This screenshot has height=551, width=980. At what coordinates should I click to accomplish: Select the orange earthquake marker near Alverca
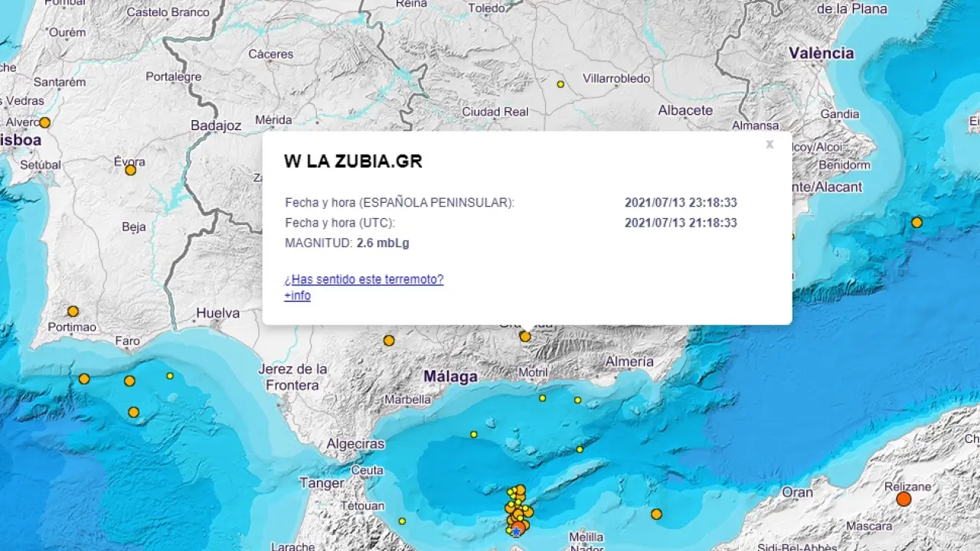(x=44, y=122)
